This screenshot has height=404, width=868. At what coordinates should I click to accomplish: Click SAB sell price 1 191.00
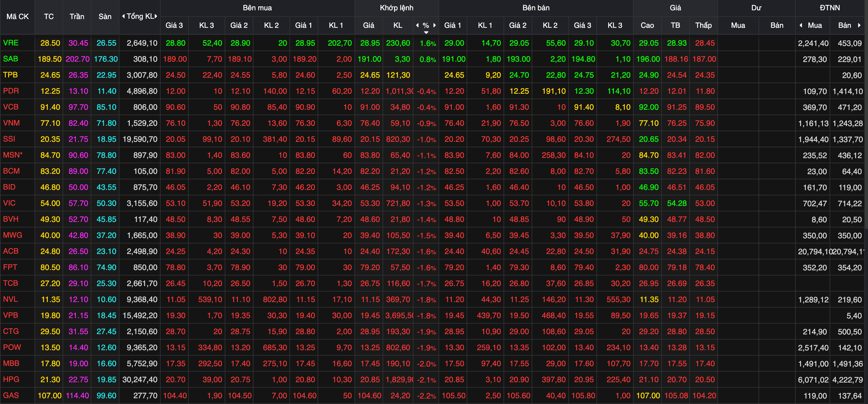click(454, 59)
